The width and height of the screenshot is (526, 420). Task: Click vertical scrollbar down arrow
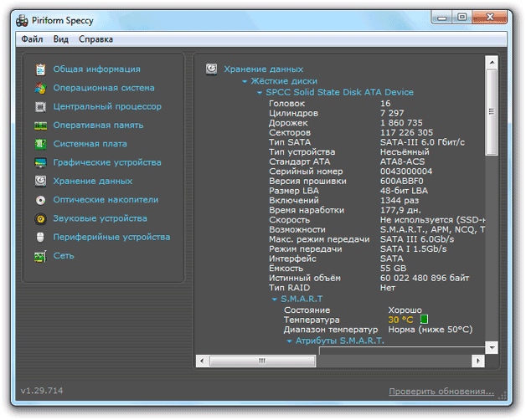point(492,348)
